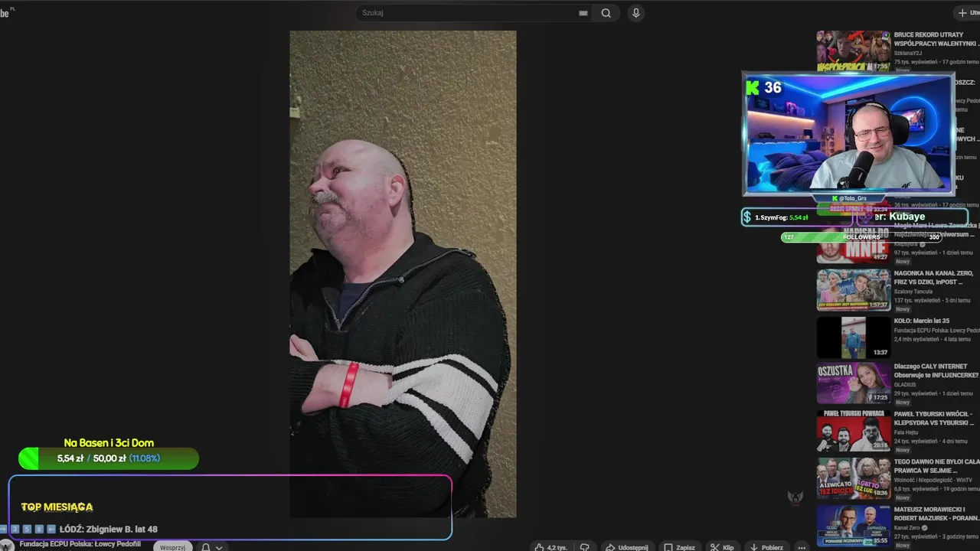This screenshot has height=551, width=980.
Task: Open TEGO DAWNO NIE BYŁO video title
Action: point(936,466)
